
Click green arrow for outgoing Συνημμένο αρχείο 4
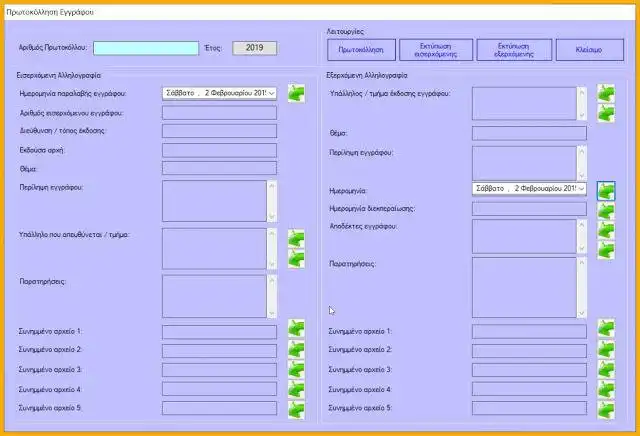click(x=606, y=389)
